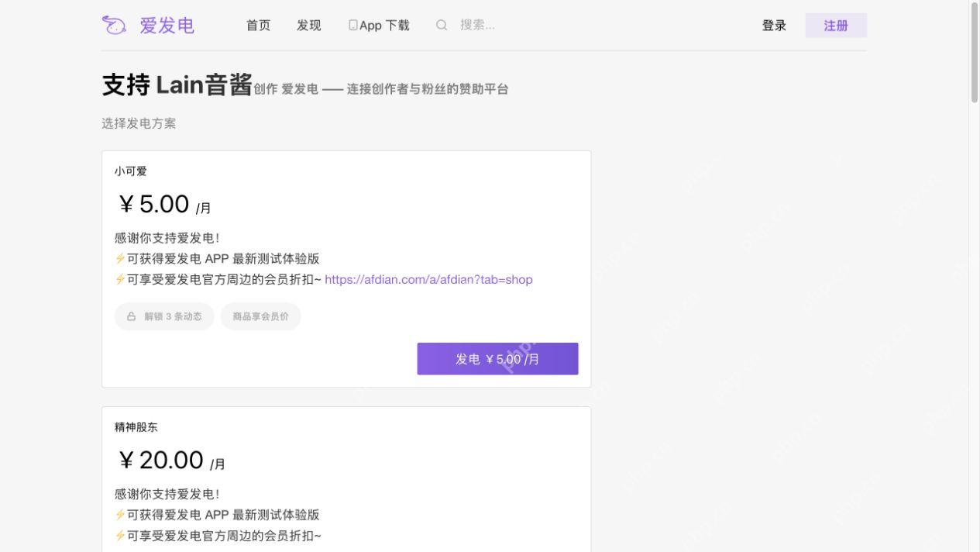Click lightning icon before 可获得爱发电 APP in 小可爱

(120, 259)
